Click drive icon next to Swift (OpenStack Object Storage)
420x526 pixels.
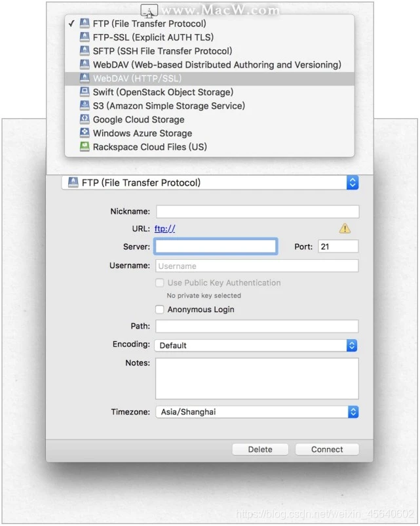[x=85, y=92]
